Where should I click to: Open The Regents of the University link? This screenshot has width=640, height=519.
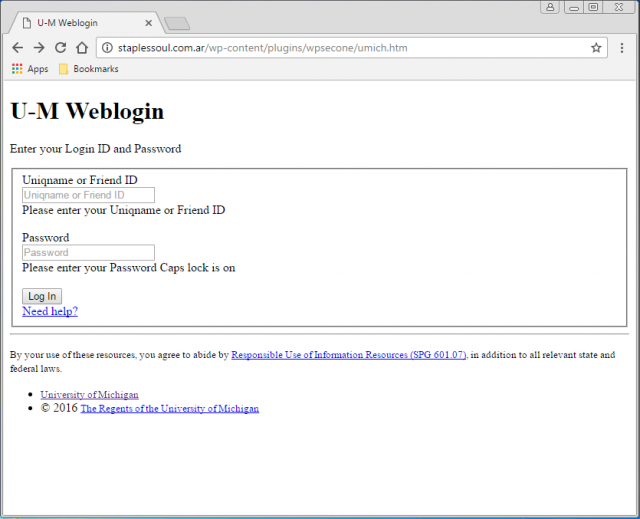coord(170,408)
